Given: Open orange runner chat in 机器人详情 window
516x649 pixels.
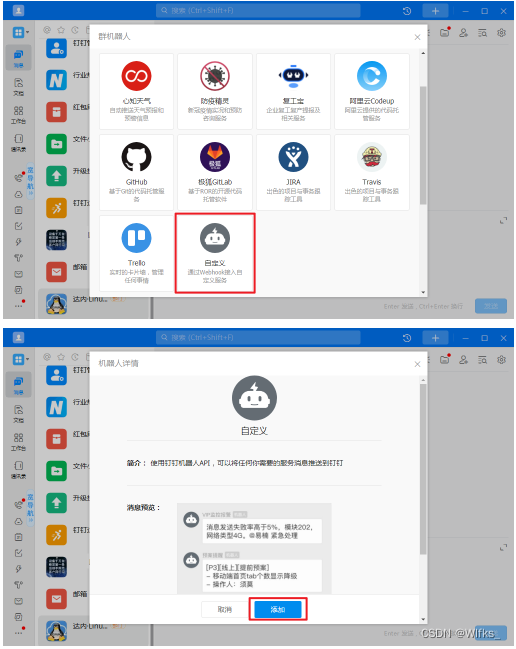Looking at the screenshot, I should coord(56,535).
